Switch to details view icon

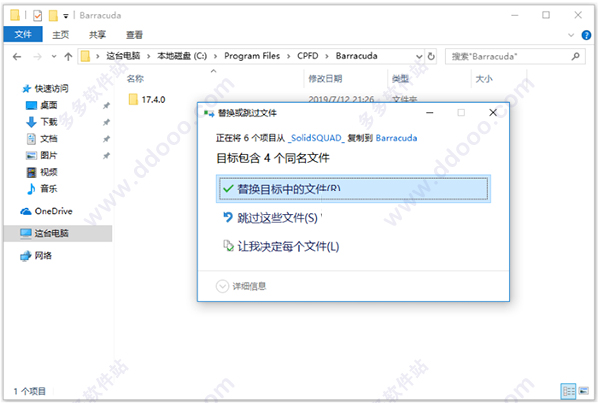click(568, 391)
